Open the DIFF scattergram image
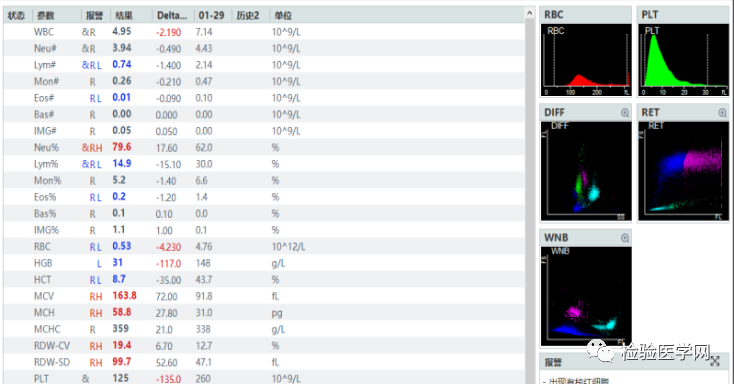 coord(586,171)
